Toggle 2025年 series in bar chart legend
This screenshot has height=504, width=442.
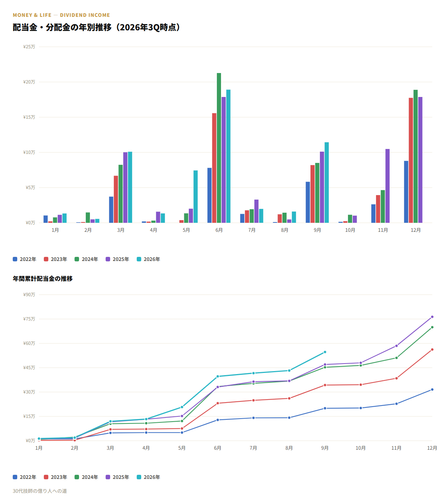point(117,259)
